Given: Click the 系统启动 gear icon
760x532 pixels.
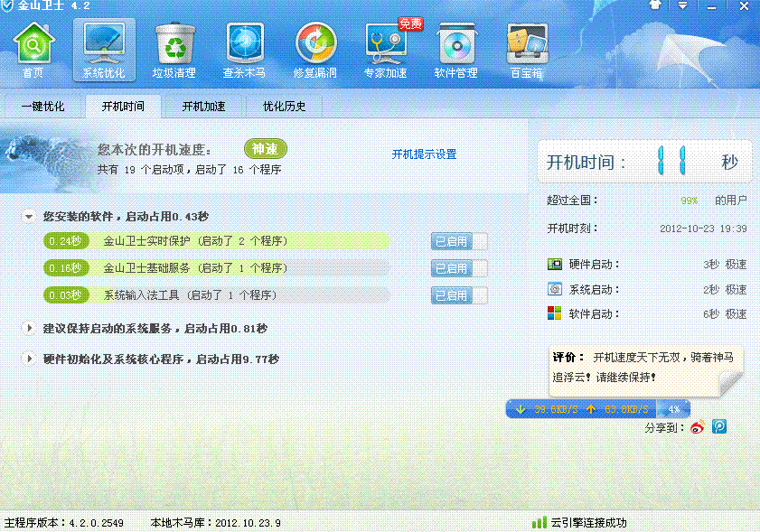Looking at the screenshot, I should (555, 289).
